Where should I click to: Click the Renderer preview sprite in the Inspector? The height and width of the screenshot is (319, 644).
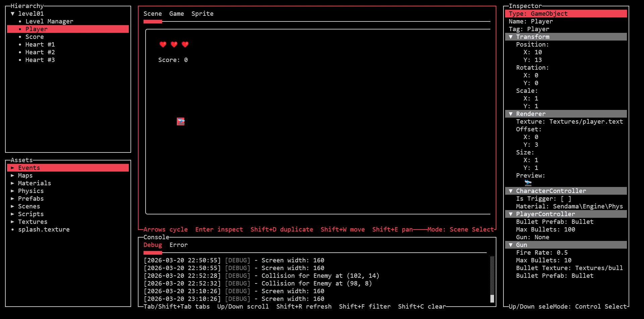coord(528,183)
